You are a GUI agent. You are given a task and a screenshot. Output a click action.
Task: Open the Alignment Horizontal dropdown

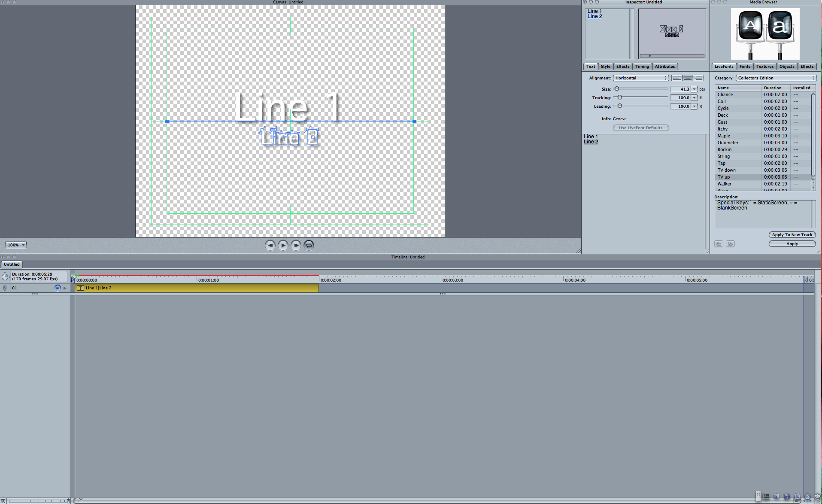pyautogui.click(x=640, y=78)
